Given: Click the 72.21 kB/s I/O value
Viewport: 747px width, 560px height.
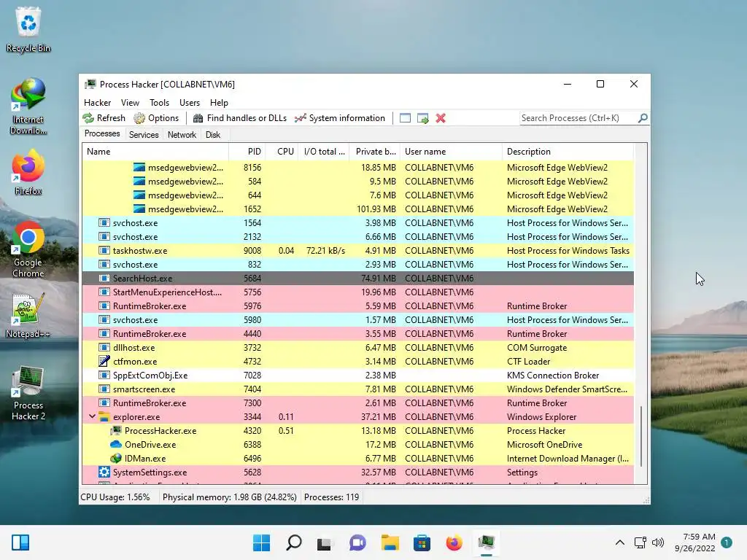Looking at the screenshot, I should click(325, 251).
